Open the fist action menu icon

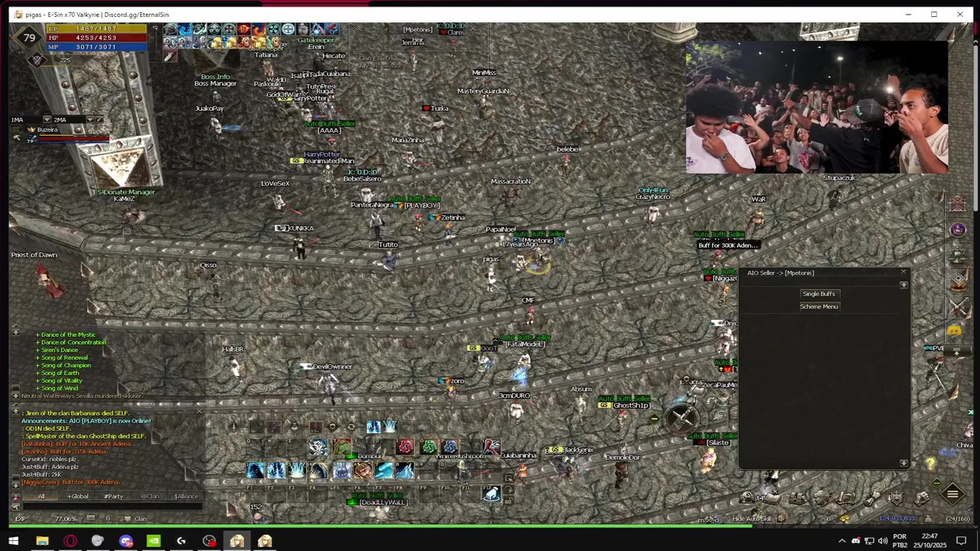point(922,498)
